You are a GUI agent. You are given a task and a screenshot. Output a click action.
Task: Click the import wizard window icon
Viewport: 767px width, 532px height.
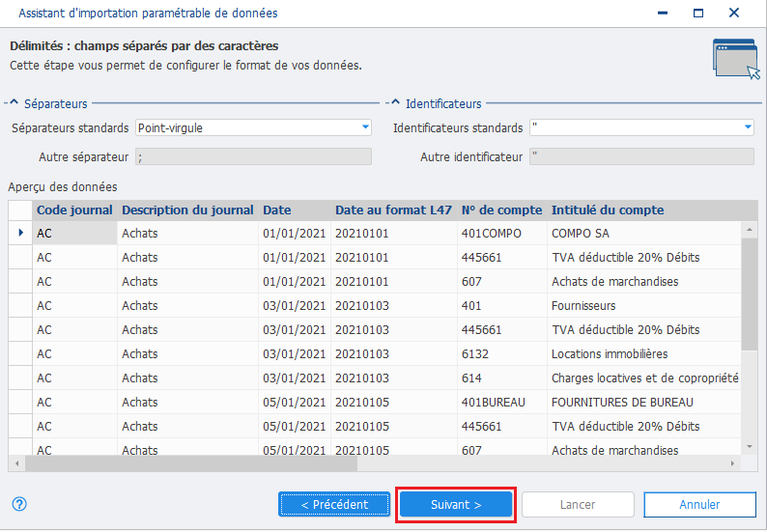click(x=737, y=59)
